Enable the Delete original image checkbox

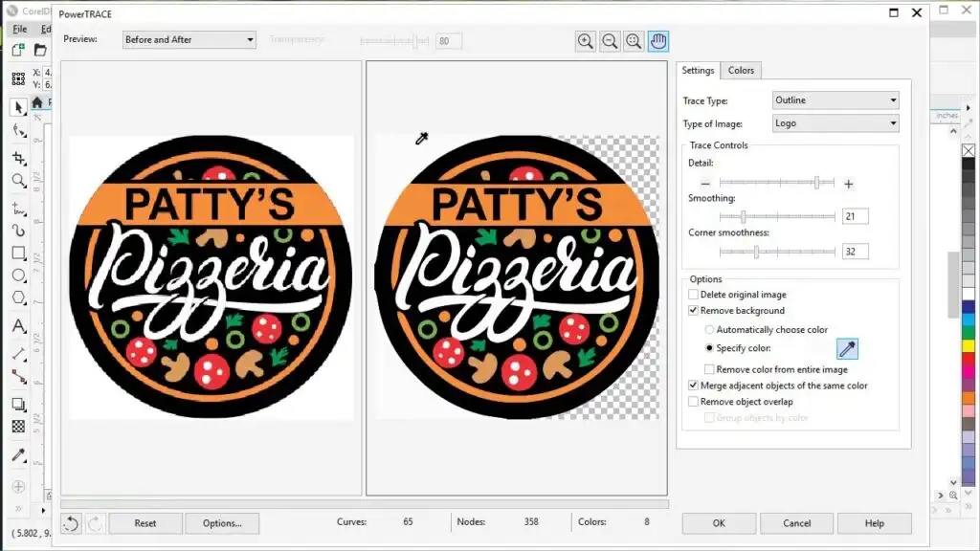694,294
